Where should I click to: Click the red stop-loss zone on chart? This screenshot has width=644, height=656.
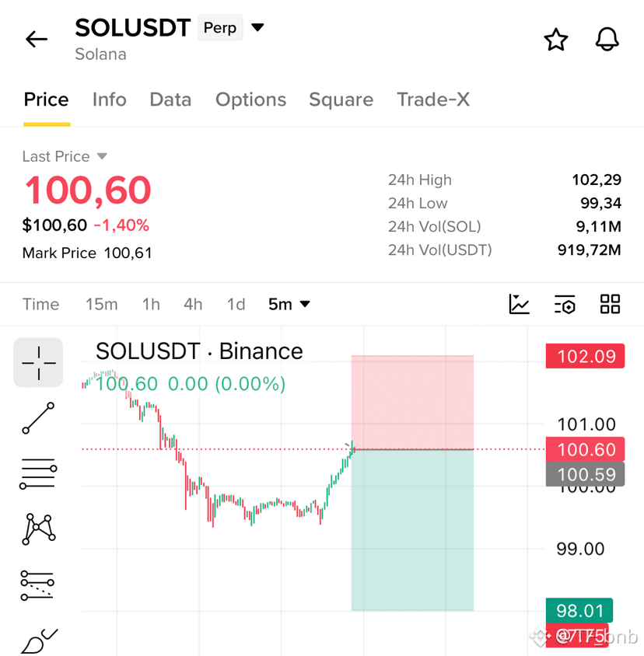412,403
